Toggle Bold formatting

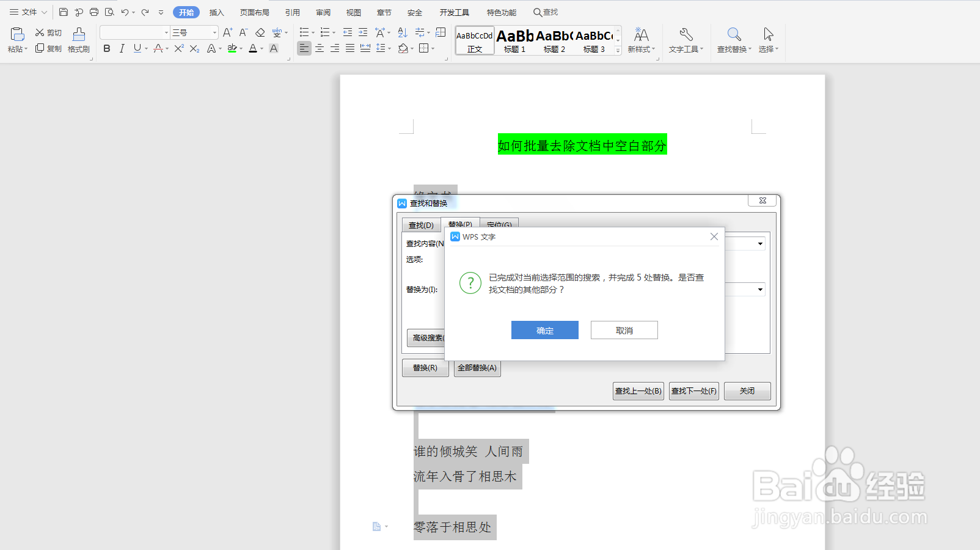107,48
